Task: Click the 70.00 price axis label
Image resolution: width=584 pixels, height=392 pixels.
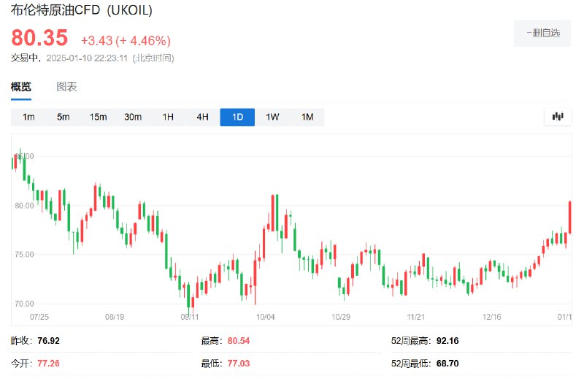Action: coord(24,304)
